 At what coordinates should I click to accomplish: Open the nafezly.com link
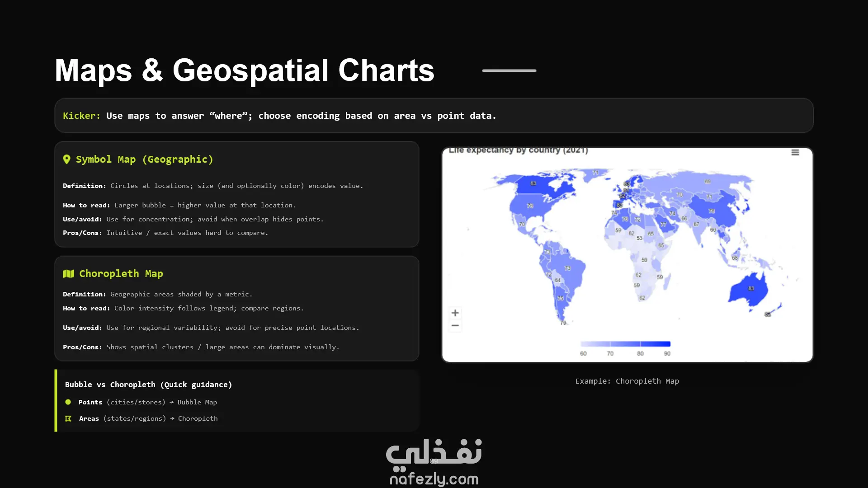(x=434, y=479)
